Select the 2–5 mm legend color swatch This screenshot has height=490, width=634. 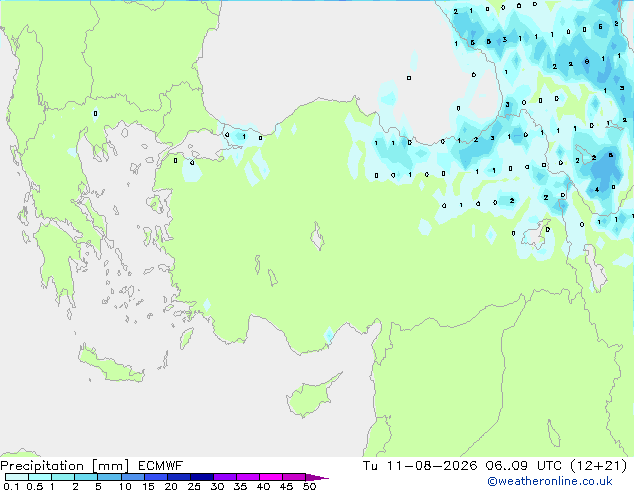[86, 477]
